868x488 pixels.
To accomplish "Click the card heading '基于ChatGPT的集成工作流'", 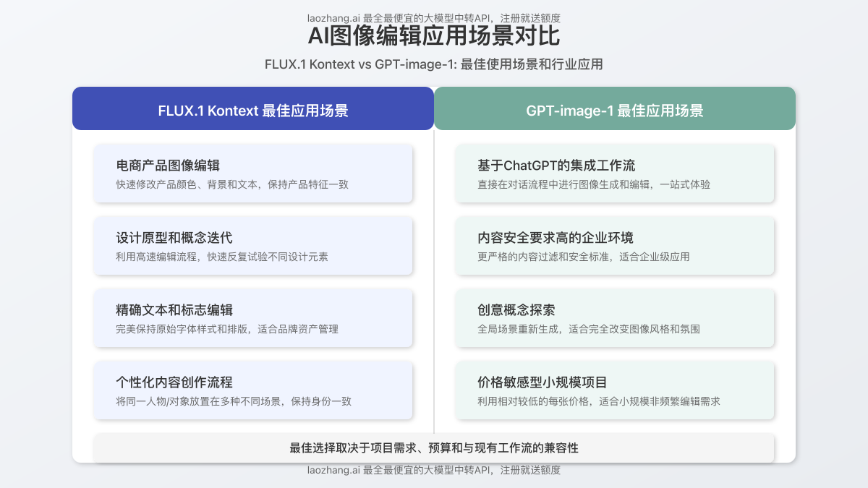I will 556,166.
